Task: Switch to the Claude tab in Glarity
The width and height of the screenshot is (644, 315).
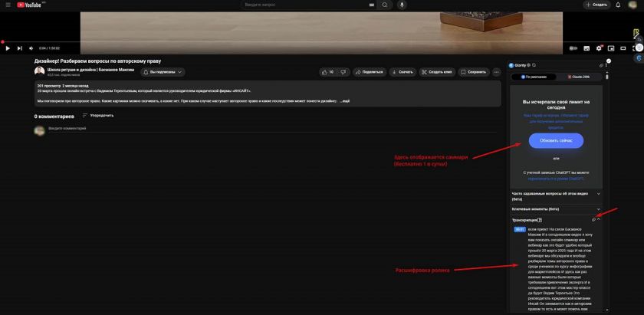Action: [579, 77]
